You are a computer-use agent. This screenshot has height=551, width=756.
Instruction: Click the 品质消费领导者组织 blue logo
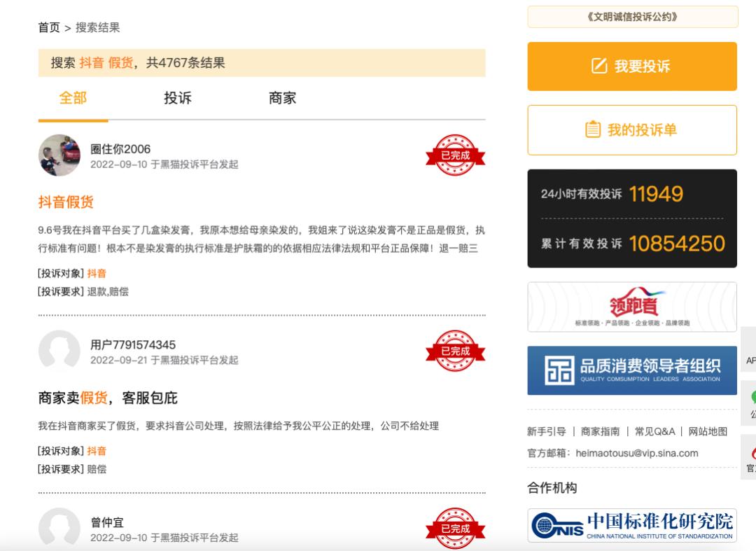click(631, 370)
